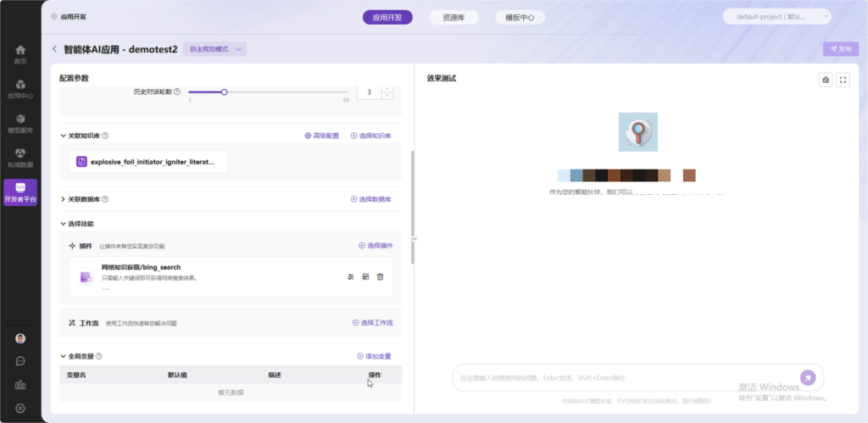Open the bar chart statistics icon in the sidebar
Viewport: 868px width, 423px height.
pyautogui.click(x=20, y=385)
